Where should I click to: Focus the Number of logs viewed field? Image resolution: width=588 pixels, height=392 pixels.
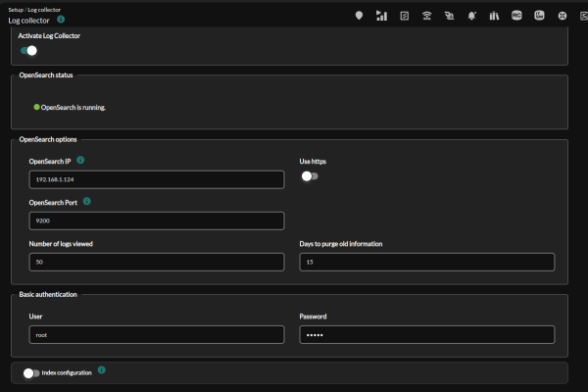pos(157,262)
